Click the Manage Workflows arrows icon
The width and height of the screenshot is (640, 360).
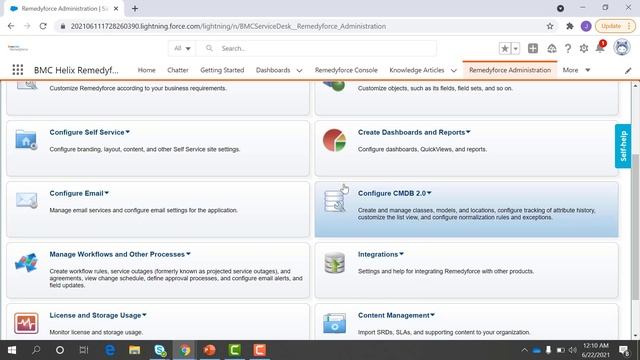[26, 262]
